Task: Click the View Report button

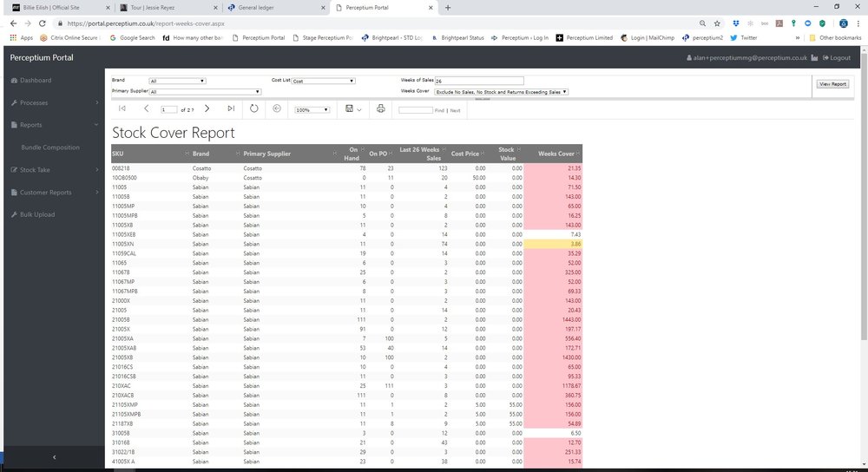Action: coord(832,84)
